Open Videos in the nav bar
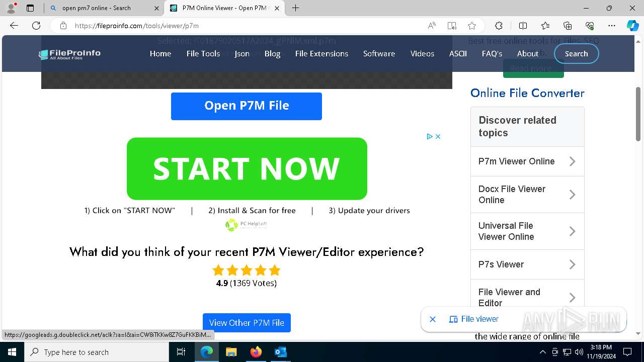This screenshot has width=644, height=362. [422, 54]
